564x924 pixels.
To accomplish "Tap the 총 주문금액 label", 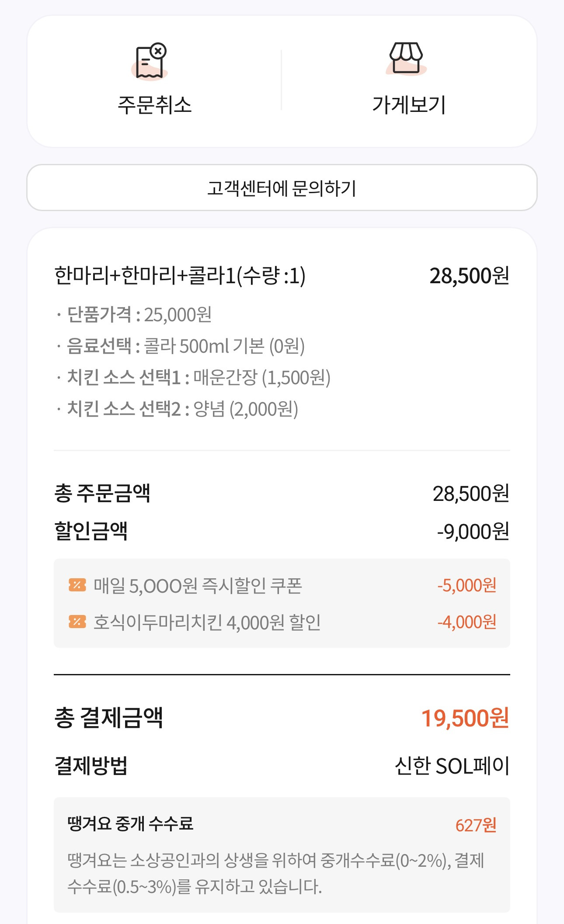I will pyautogui.click(x=102, y=493).
